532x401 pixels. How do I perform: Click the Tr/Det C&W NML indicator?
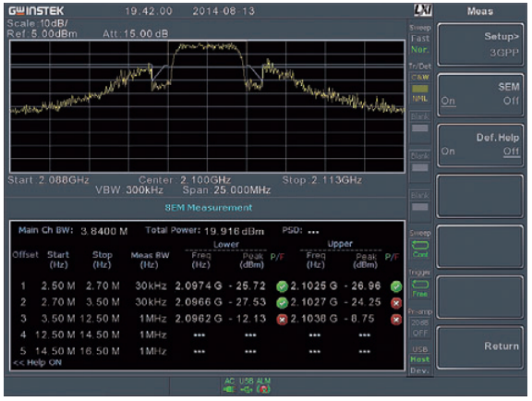tap(420, 83)
